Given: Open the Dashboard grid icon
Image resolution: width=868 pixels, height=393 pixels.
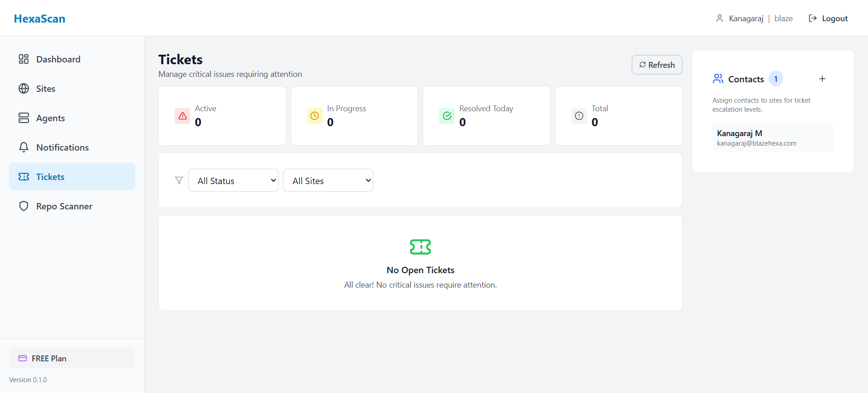Looking at the screenshot, I should 24,59.
